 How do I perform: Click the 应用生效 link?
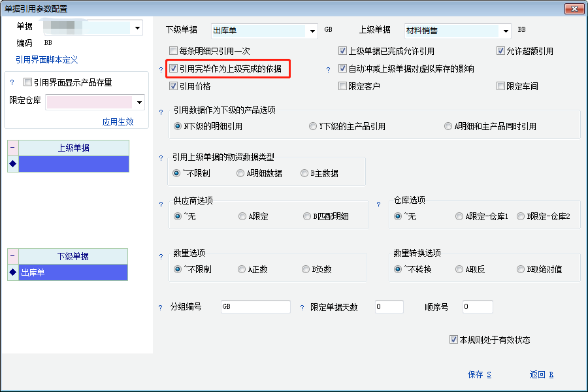click(x=118, y=122)
